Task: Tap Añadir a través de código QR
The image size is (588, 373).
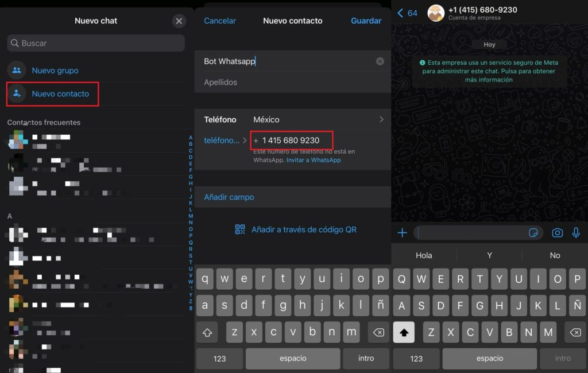Action: click(x=304, y=230)
